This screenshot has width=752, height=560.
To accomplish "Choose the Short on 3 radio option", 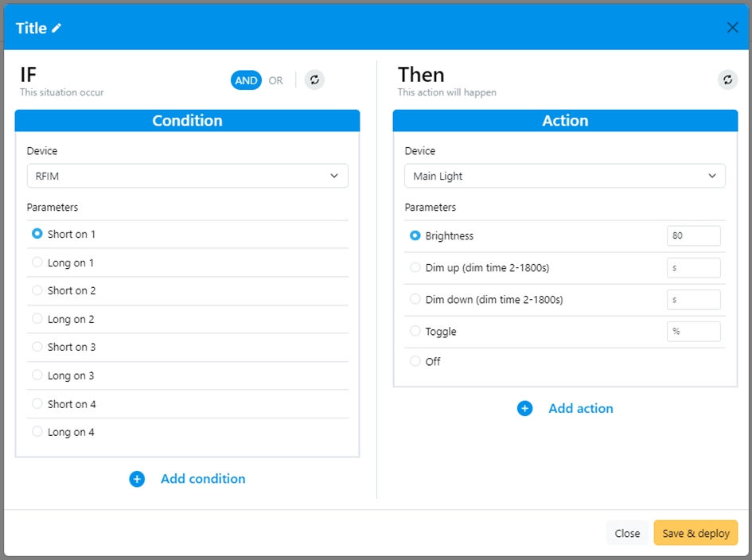I will (37, 347).
